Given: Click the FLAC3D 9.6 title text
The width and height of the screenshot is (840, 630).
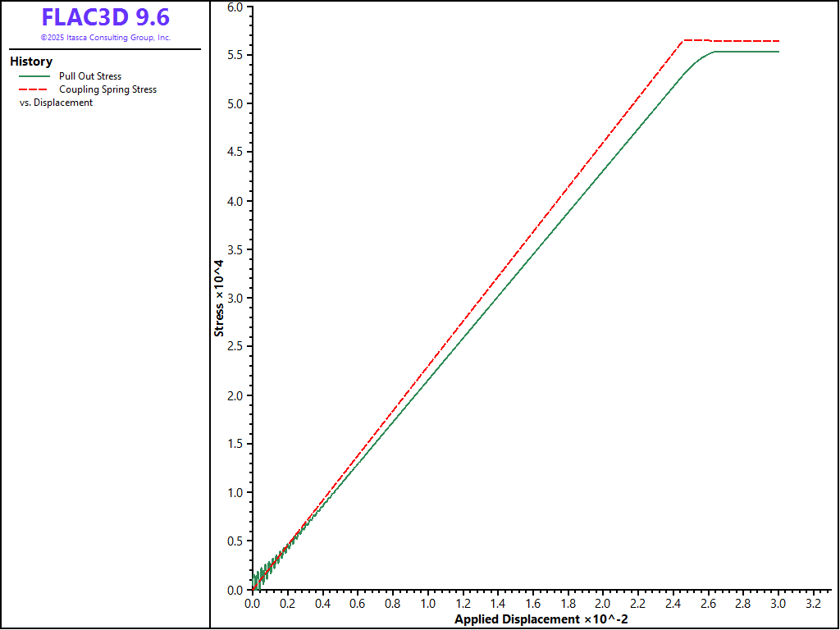Looking at the screenshot, I should pos(105,17).
